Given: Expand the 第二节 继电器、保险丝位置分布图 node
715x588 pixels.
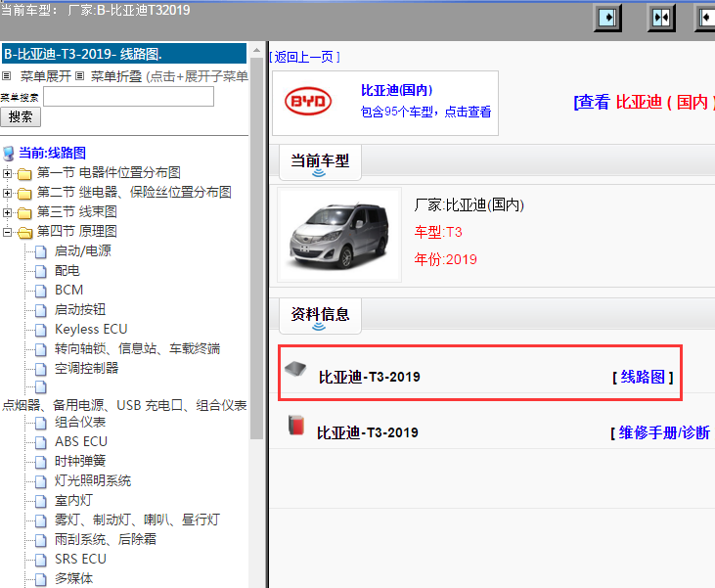Looking at the screenshot, I should (x=7, y=193).
